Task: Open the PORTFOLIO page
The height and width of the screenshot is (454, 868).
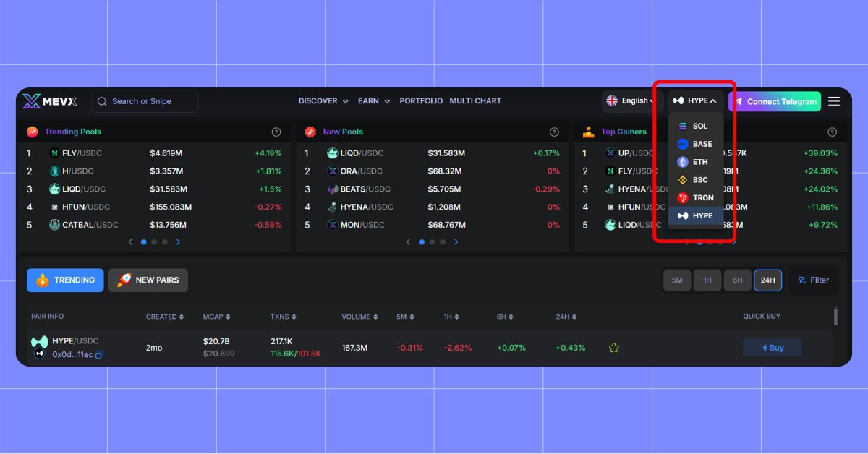Action: point(421,101)
